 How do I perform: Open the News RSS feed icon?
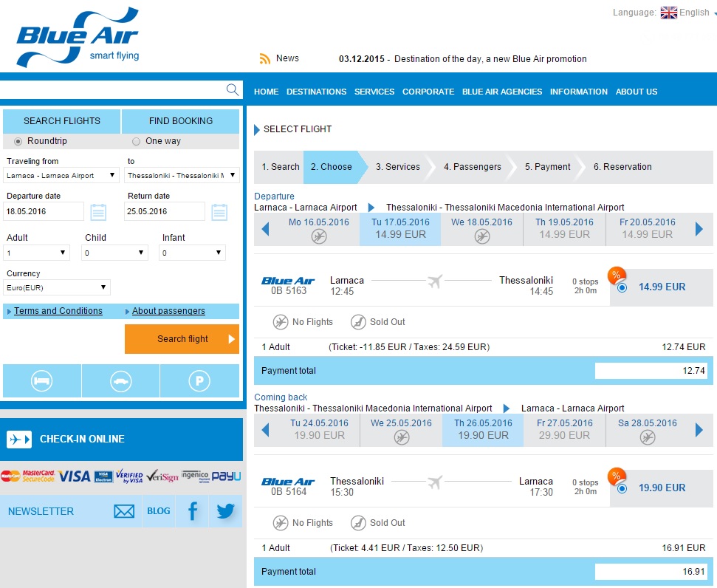(x=265, y=58)
